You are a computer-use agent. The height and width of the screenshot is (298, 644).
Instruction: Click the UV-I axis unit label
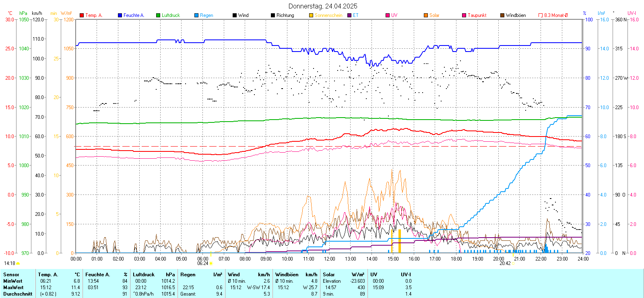632,13
